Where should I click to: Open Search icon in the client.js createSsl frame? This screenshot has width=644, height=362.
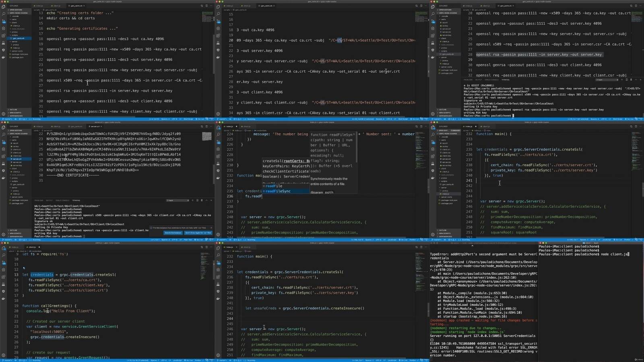[4, 255]
